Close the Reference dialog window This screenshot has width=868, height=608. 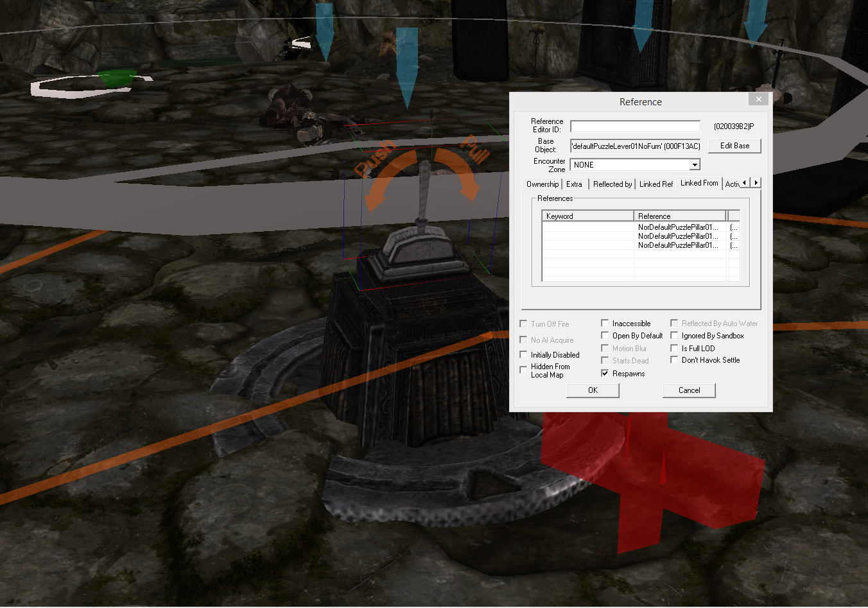(758, 99)
